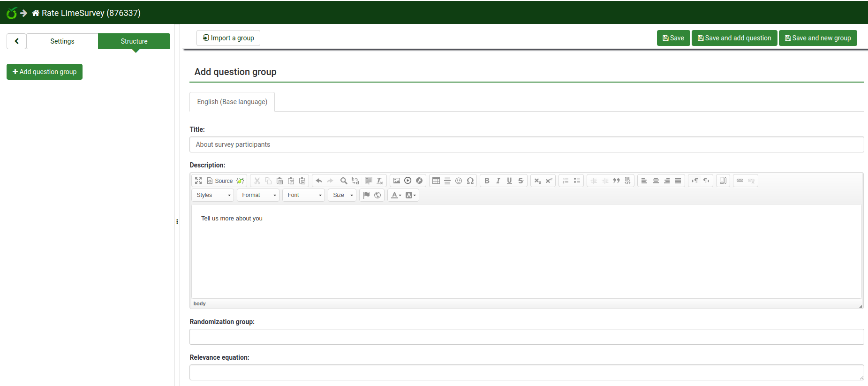Insert a table in the editor
The width and height of the screenshot is (868, 386).
coord(436,181)
